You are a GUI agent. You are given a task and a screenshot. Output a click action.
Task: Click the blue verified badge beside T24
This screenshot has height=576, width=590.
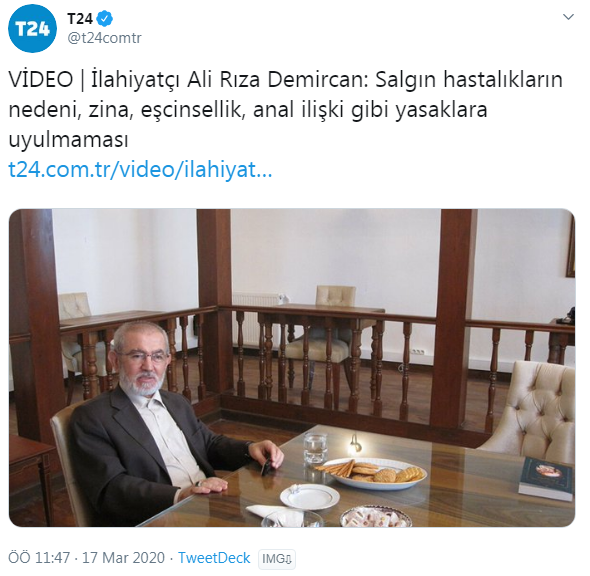coord(105,19)
